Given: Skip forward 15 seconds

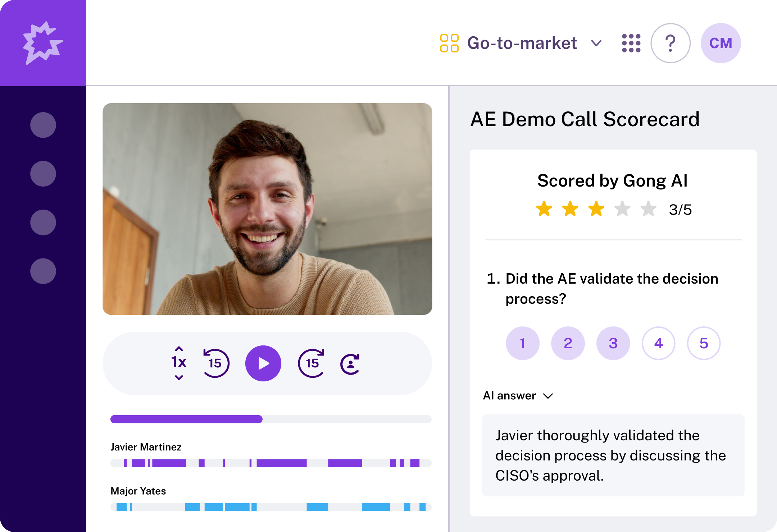Looking at the screenshot, I should pos(312,363).
